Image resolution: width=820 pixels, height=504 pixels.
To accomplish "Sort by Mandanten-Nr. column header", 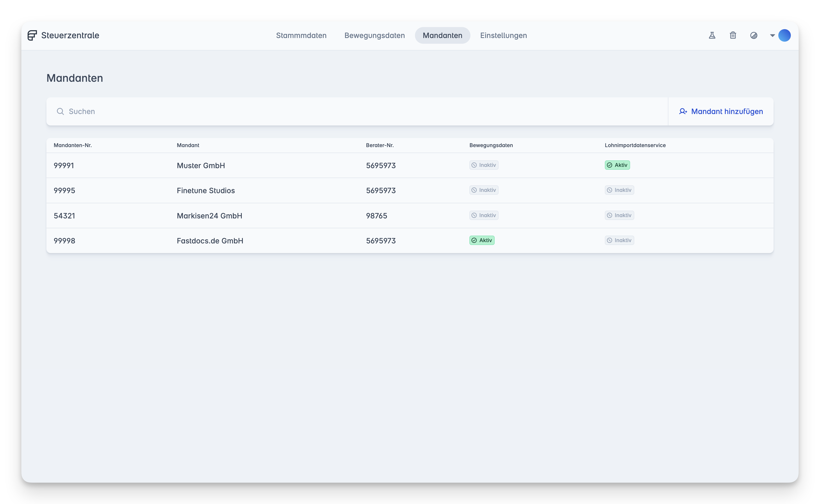I will 73,145.
